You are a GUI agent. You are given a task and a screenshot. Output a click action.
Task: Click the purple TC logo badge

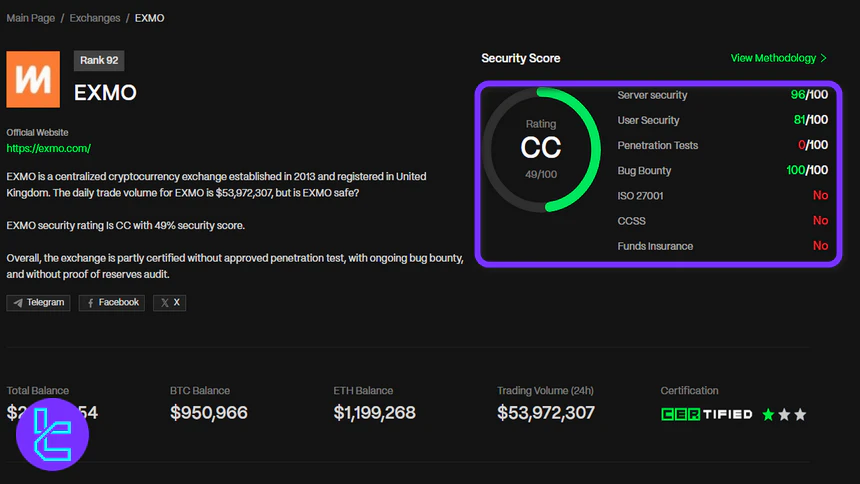click(47, 435)
